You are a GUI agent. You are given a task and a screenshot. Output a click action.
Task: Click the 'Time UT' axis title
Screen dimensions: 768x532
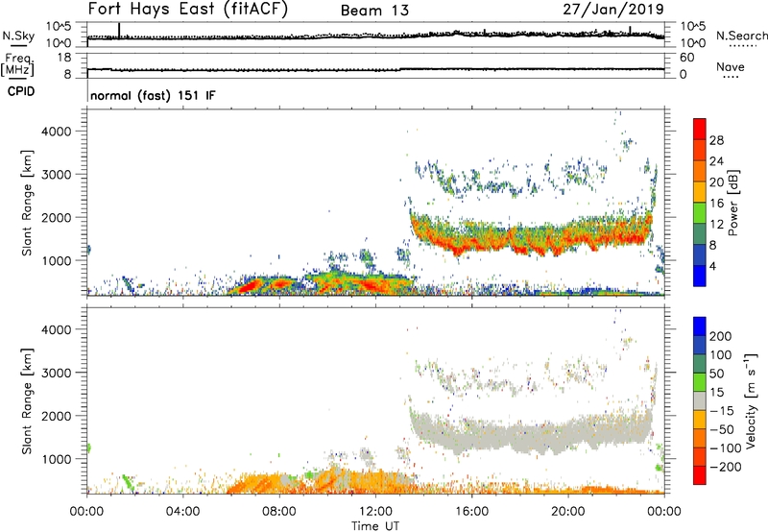[375, 526]
